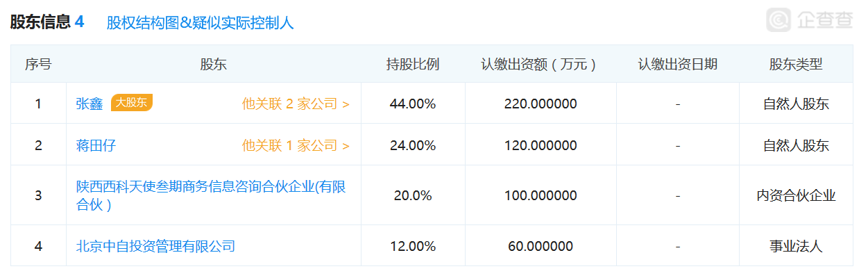This screenshot has width=868, height=278.
Task: Expand 他关联 2 家公司 for 张鑫
Action: tap(296, 104)
